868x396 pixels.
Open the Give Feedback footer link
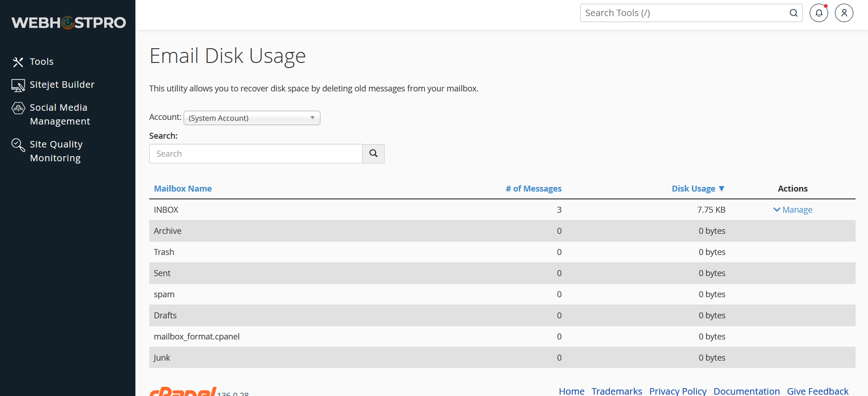point(818,391)
